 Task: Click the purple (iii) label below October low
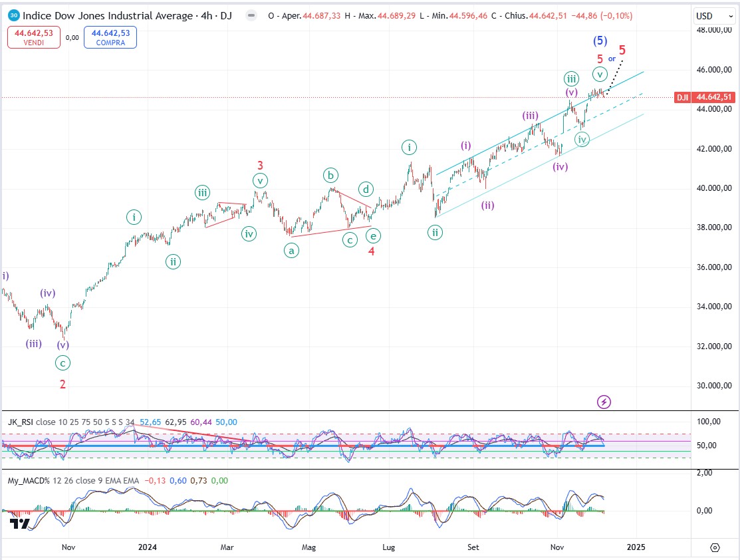[33, 343]
